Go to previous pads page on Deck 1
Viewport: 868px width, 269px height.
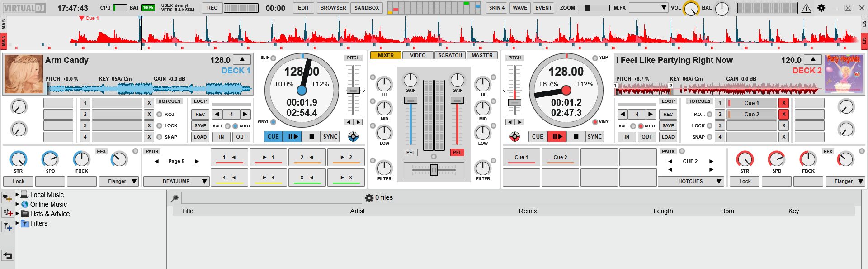click(157, 161)
